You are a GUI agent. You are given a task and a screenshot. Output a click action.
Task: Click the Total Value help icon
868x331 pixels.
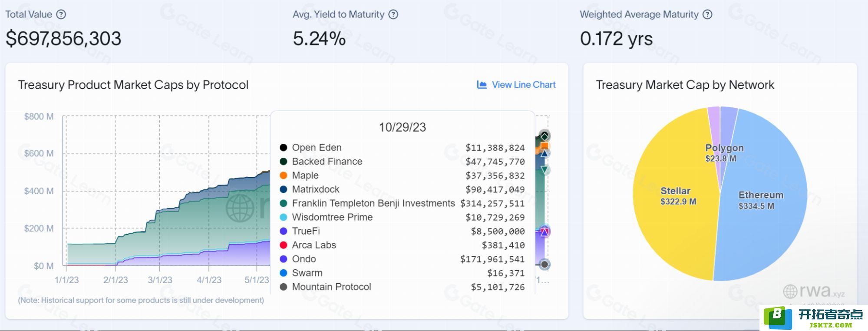(61, 14)
